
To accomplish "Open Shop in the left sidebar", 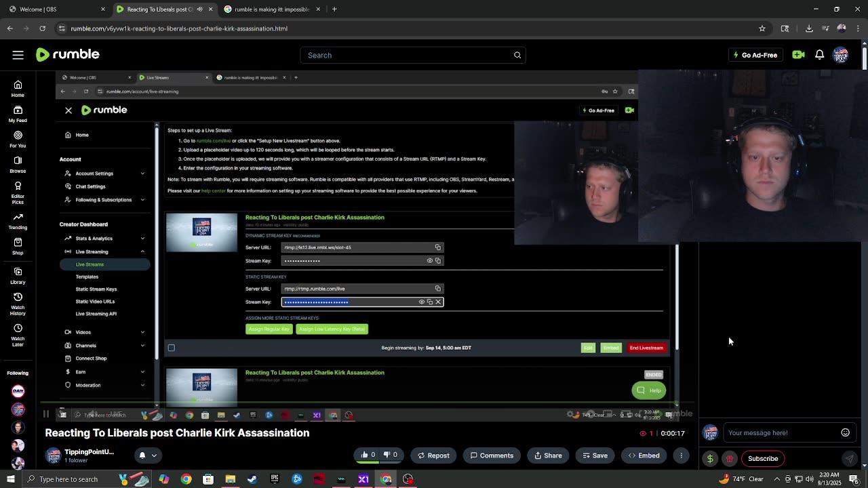I will click(18, 247).
